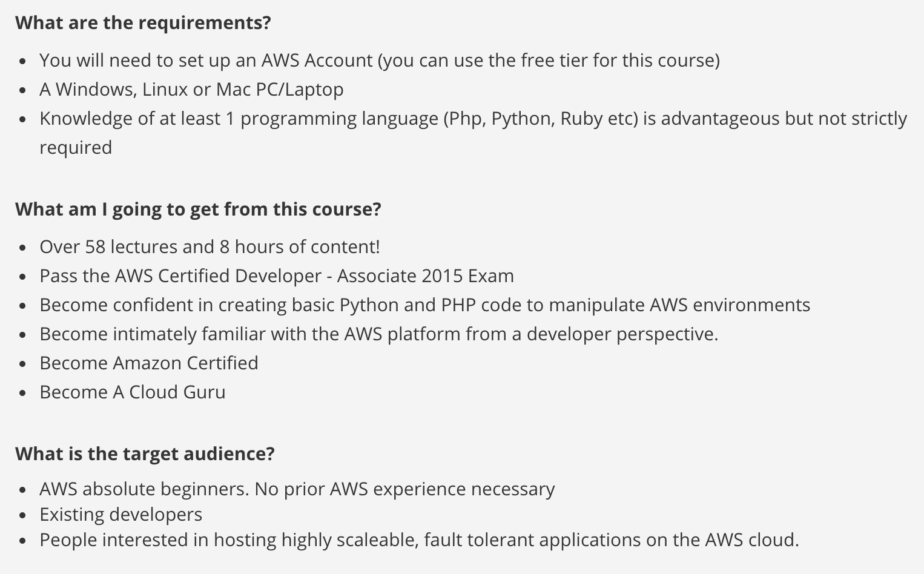The image size is (924, 574).
Task: Click the bullet dot before 'Over 58 lectures'
Action: (23, 248)
